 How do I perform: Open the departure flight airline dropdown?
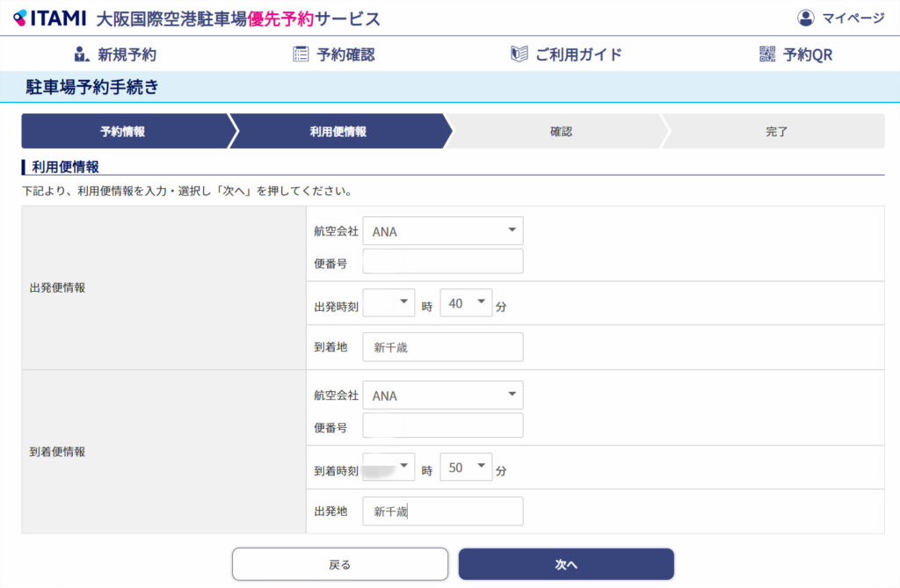(x=442, y=231)
